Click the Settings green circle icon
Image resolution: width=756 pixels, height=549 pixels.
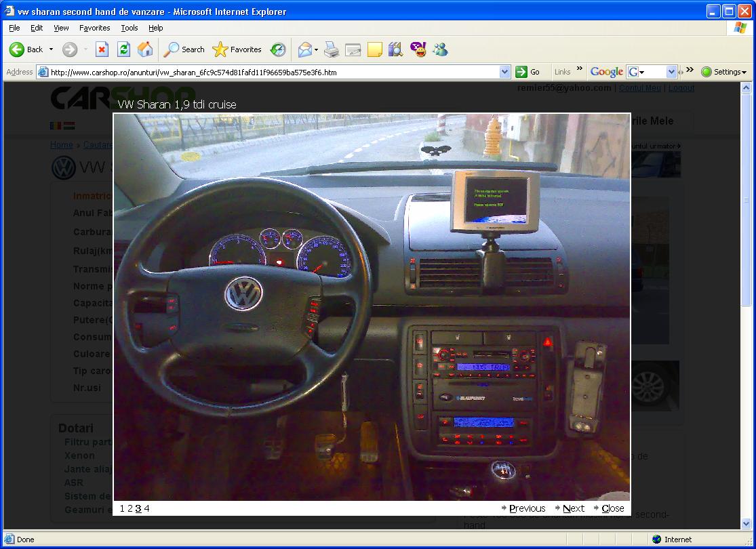[x=707, y=72]
